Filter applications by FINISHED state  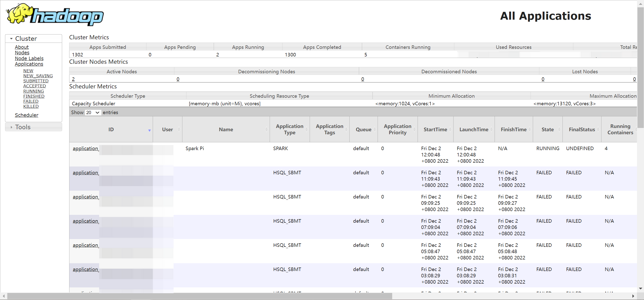[x=34, y=96]
